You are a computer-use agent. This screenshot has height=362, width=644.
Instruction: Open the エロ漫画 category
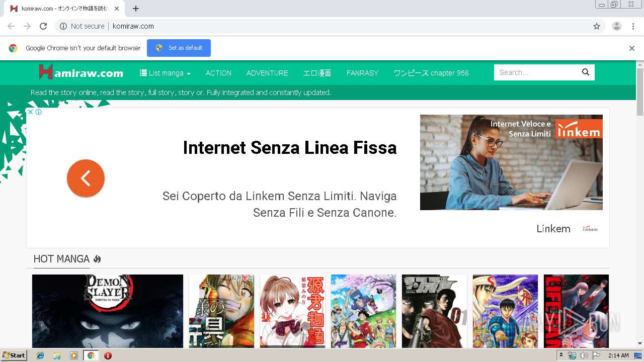[x=317, y=73]
